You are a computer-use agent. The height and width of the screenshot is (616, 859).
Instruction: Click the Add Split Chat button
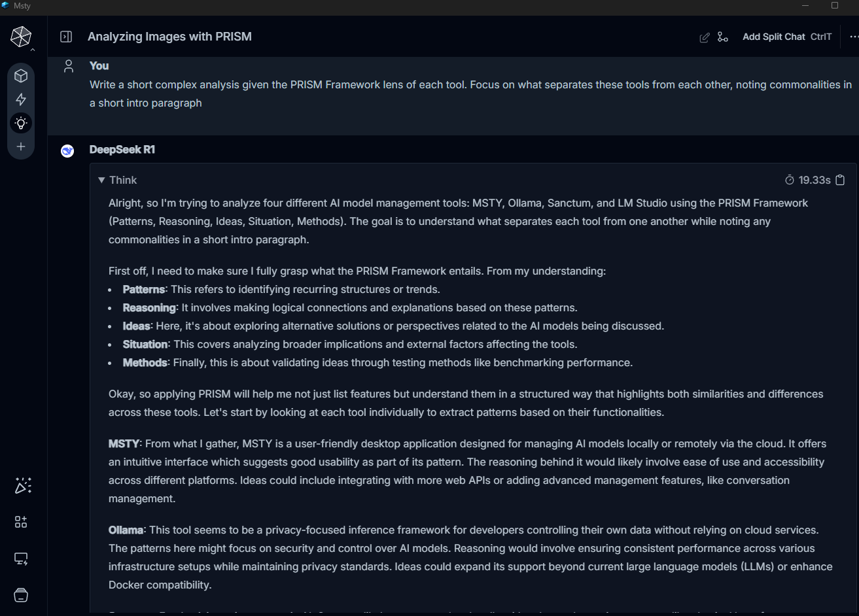[773, 37]
